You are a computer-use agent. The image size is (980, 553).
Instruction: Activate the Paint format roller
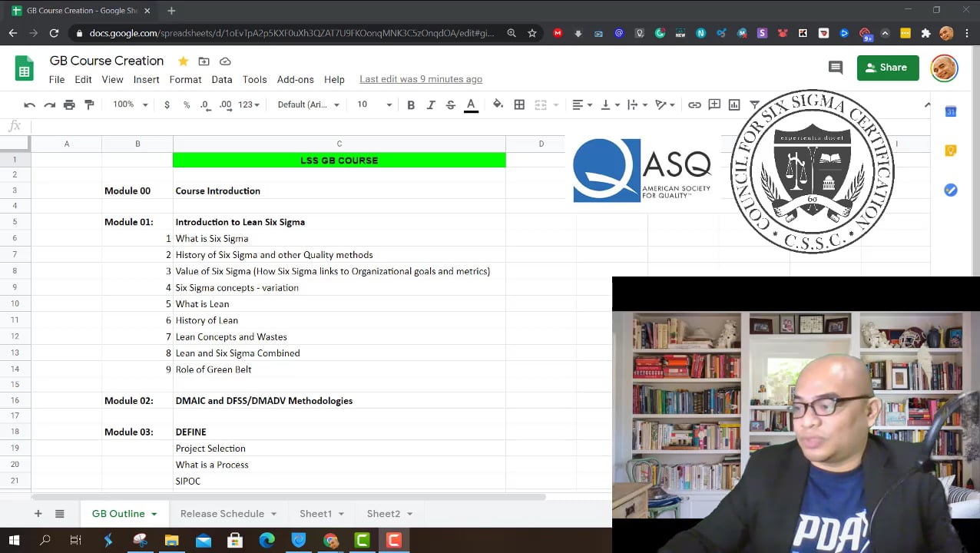pos(89,104)
